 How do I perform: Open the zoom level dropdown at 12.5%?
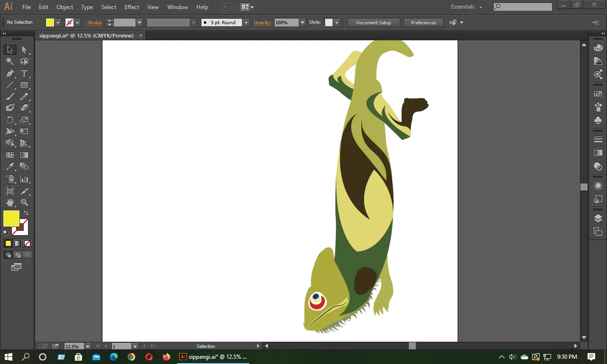(x=88, y=346)
